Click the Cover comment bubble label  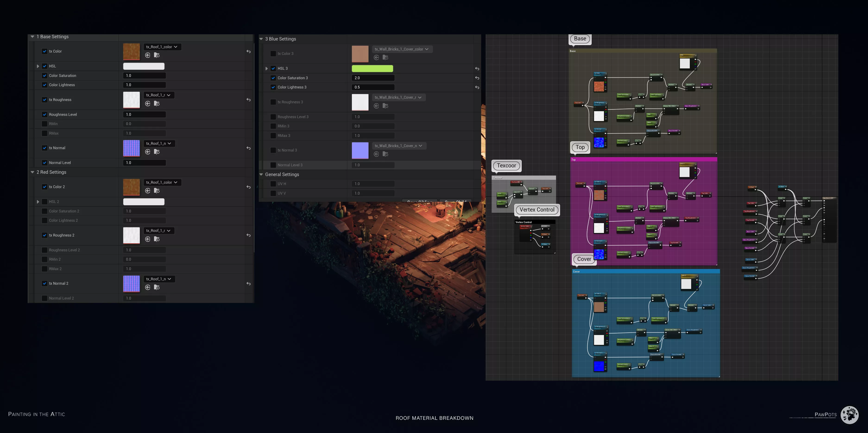click(584, 259)
